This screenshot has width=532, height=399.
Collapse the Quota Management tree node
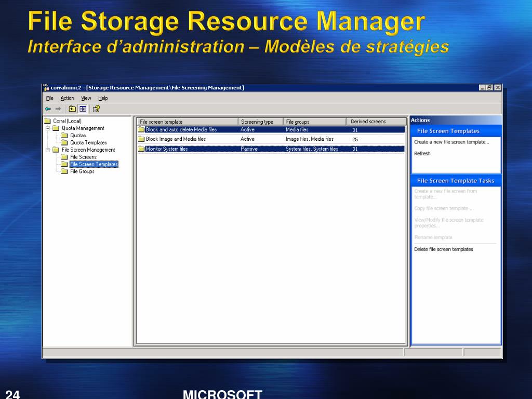click(48, 128)
